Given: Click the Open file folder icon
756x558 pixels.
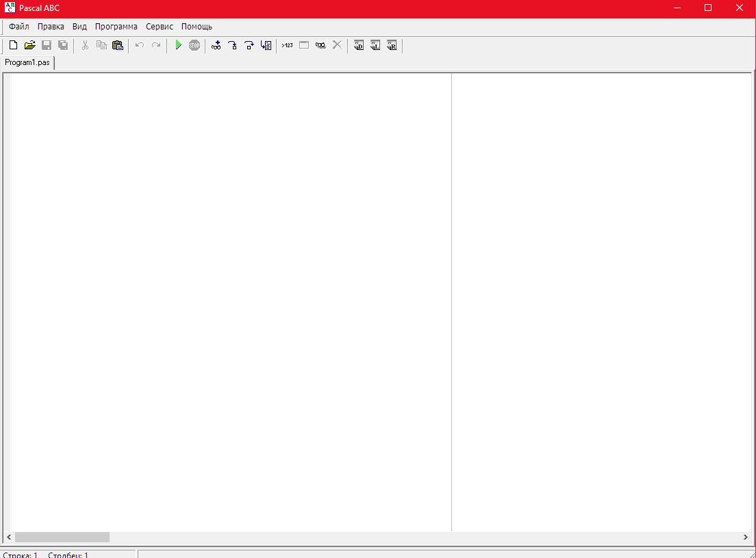Looking at the screenshot, I should pos(29,46).
